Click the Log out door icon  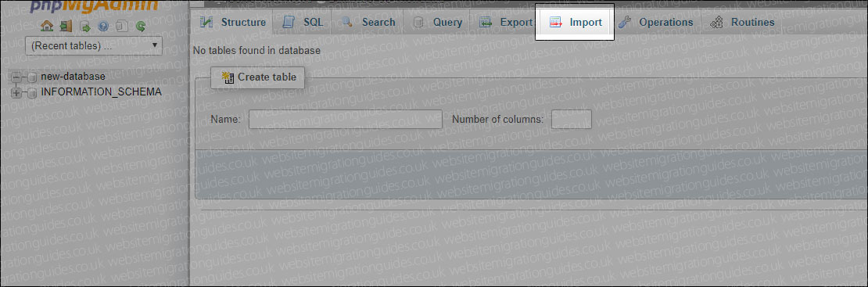coord(66,26)
